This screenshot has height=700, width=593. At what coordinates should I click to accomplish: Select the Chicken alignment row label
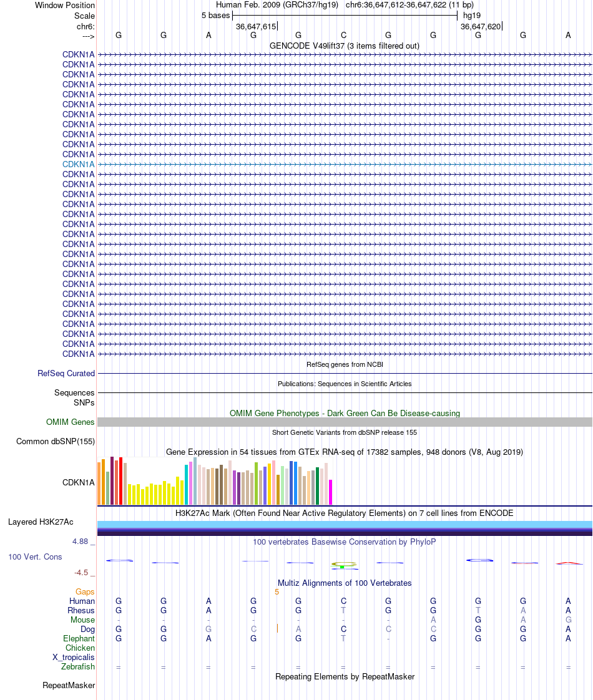point(80,648)
